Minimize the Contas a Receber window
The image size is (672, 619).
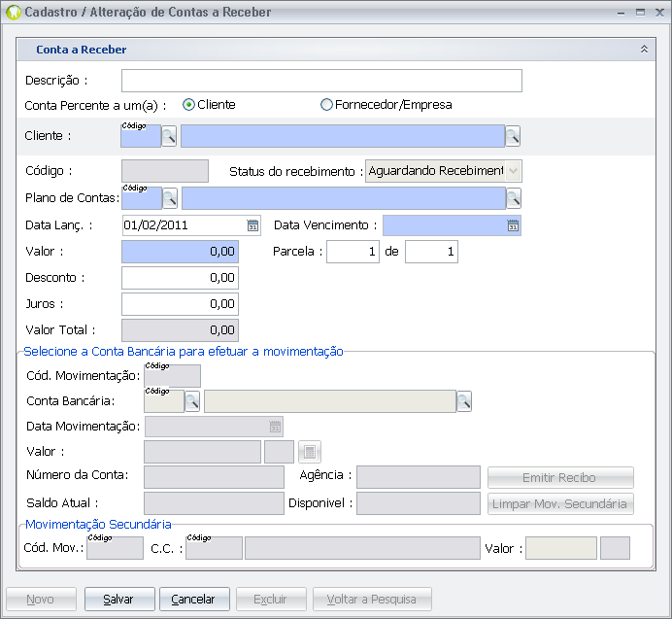pos(621,13)
